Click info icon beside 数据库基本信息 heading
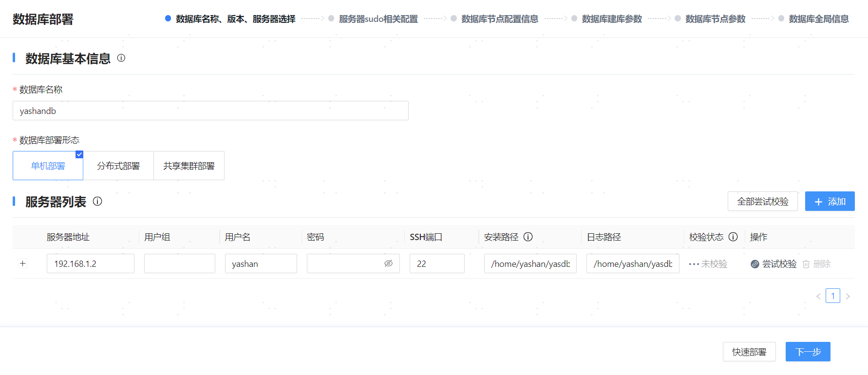This screenshot has height=375, width=868. pos(121,58)
